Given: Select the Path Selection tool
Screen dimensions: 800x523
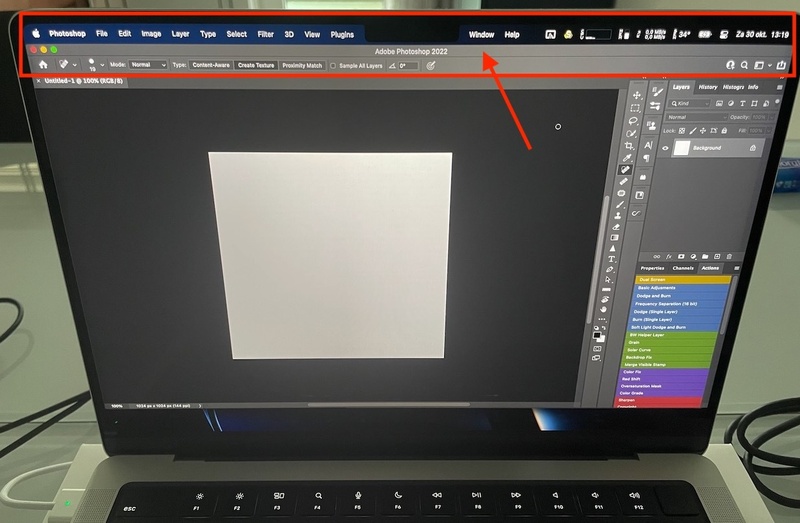Looking at the screenshot, I should [x=608, y=280].
